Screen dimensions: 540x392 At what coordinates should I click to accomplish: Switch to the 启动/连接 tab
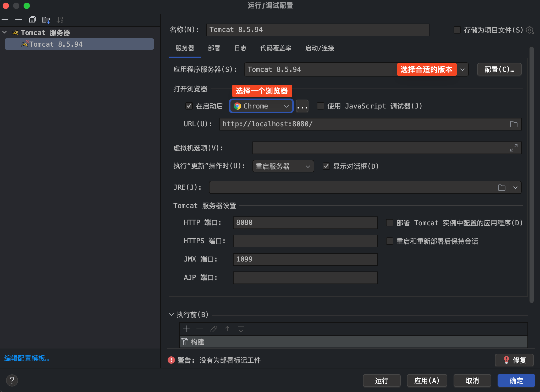pyautogui.click(x=320, y=48)
